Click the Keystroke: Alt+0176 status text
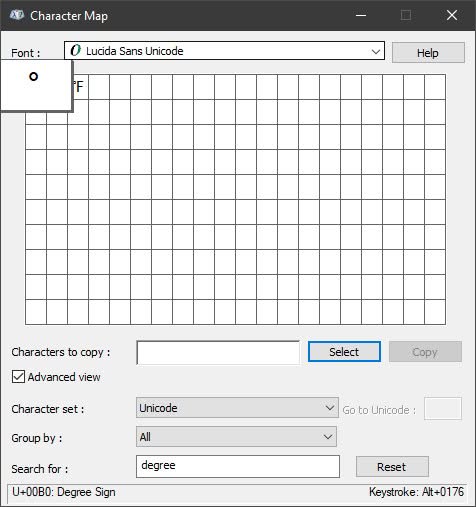The width and height of the screenshot is (476, 507). pos(416,492)
